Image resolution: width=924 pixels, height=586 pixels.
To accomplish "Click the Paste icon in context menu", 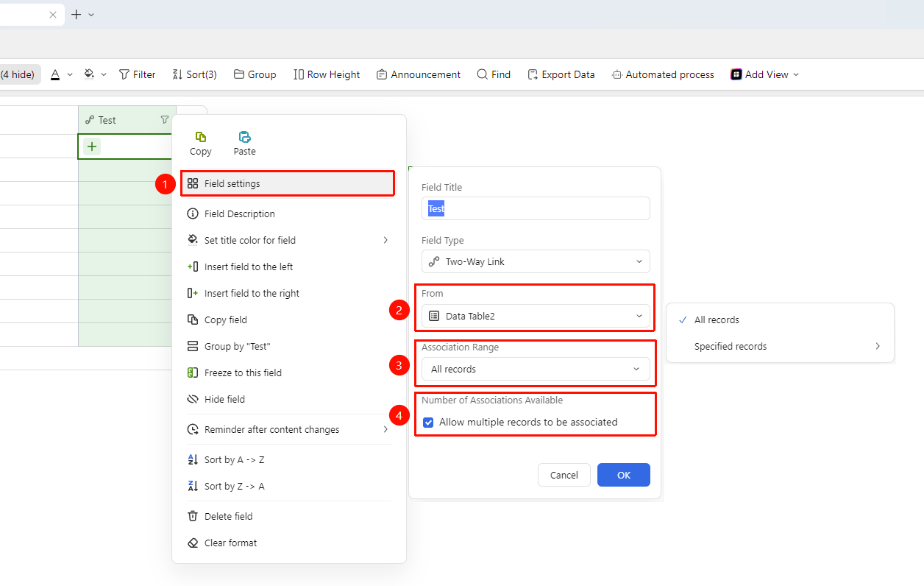I will tap(244, 137).
